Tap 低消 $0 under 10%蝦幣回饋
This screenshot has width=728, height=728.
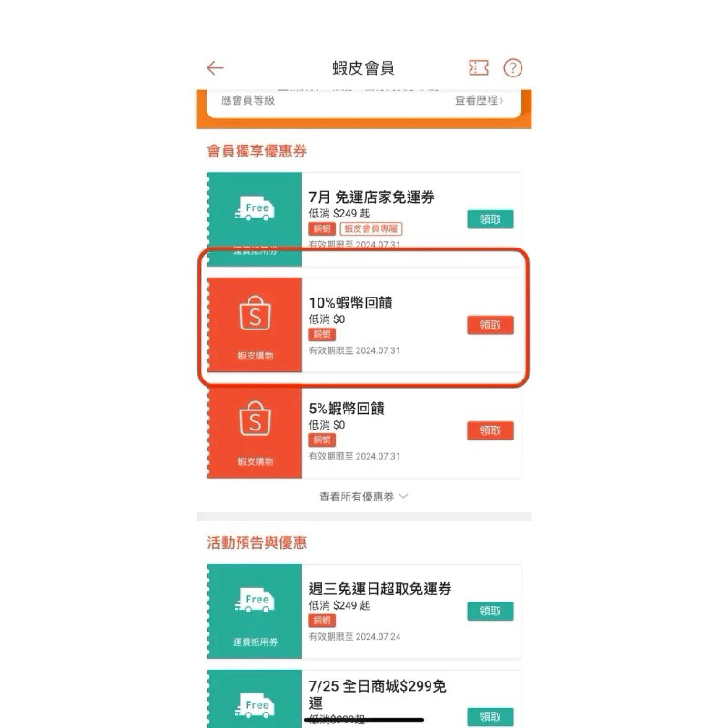[327, 319]
